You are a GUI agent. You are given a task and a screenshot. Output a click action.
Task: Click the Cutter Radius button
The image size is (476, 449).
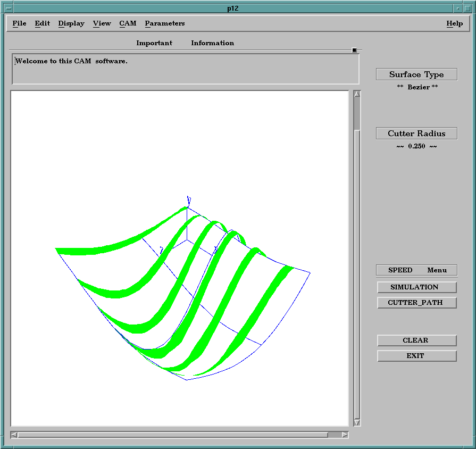416,134
